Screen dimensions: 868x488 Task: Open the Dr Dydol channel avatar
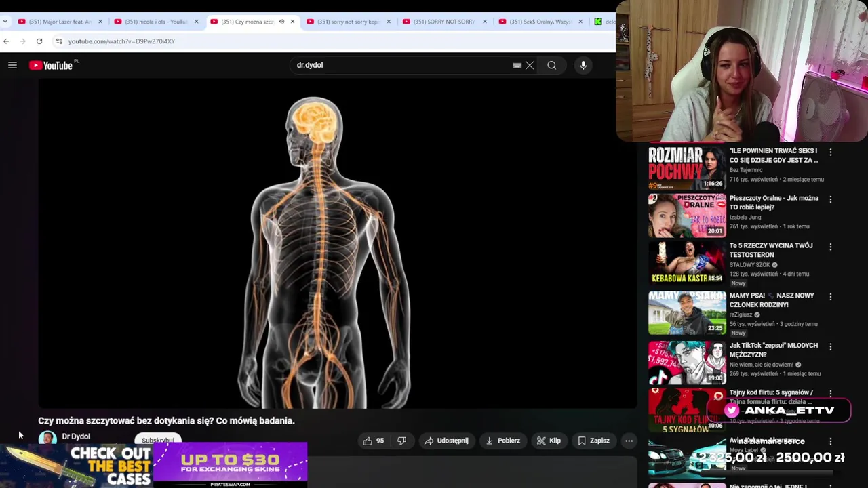(47, 437)
